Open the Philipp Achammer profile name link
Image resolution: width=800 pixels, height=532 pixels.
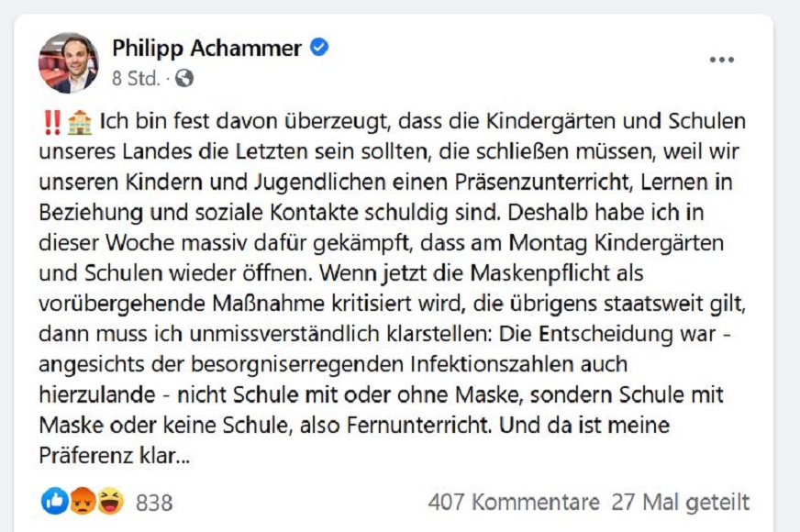click(206, 49)
